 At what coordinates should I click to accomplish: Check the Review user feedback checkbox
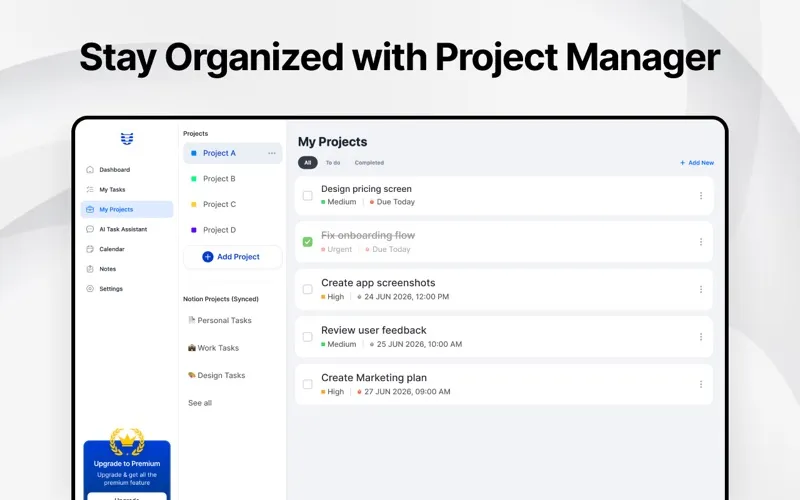[308, 337]
